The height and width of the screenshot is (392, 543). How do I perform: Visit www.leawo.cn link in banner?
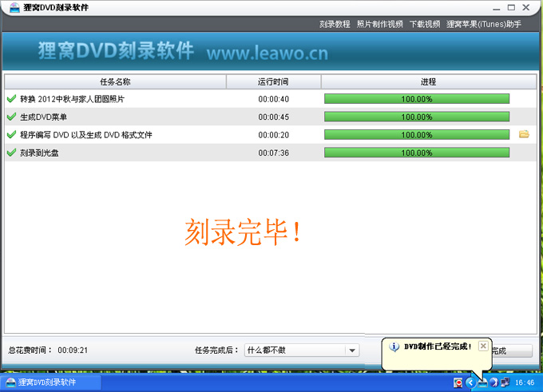(x=268, y=53)
